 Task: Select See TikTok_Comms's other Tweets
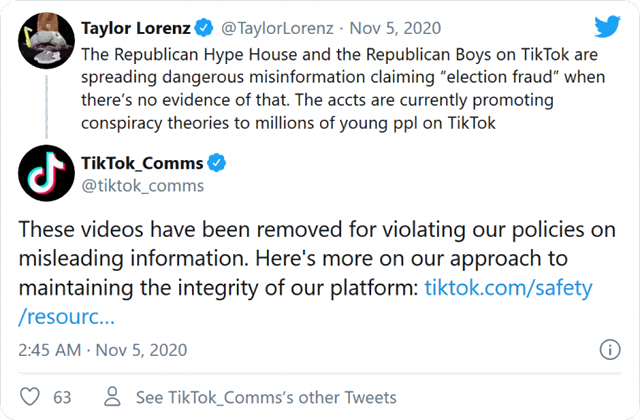(x=265, y=397)
